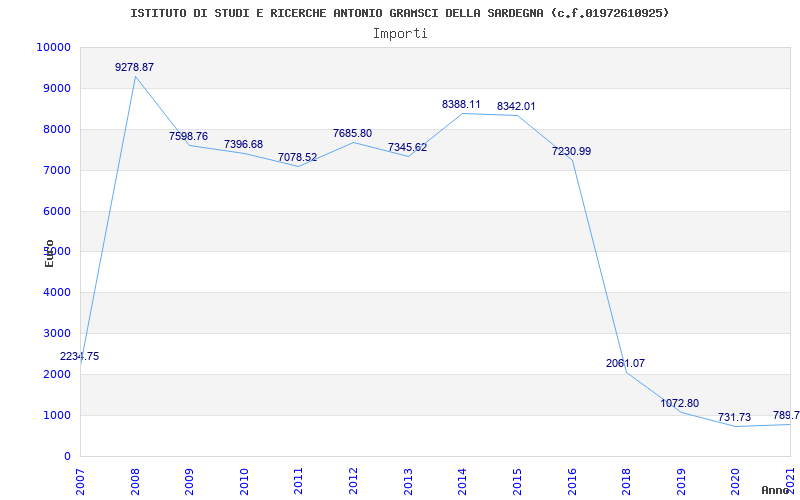Click the 2012 x-axis label

pos(353,481)
